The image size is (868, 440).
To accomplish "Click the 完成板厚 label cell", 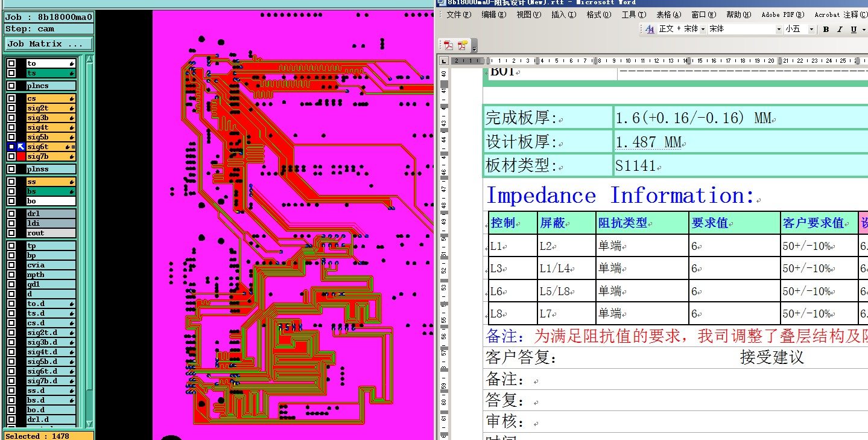I will [548, 118].
